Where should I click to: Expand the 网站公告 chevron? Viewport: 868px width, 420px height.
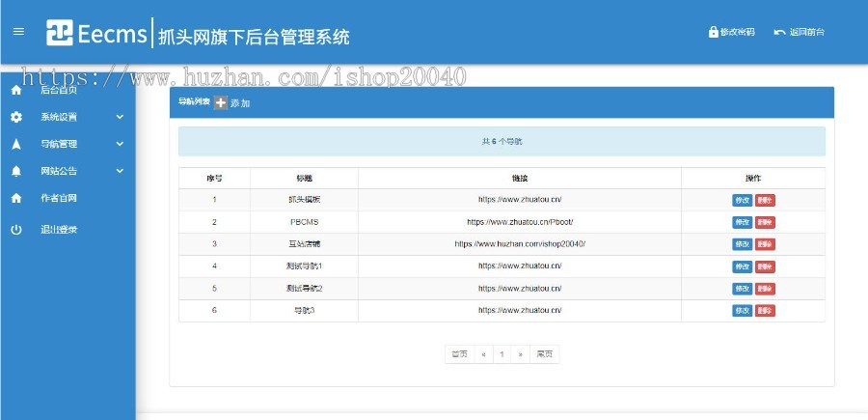(120, 171)
